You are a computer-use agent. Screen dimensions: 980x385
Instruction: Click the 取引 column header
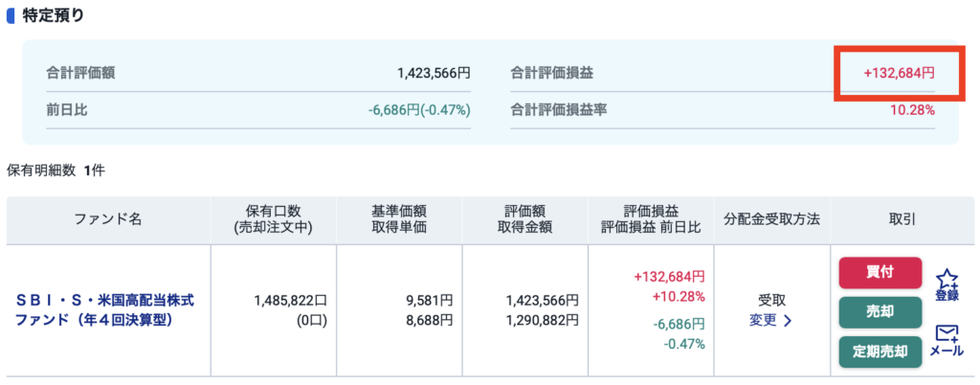click(x=902, y=219)
